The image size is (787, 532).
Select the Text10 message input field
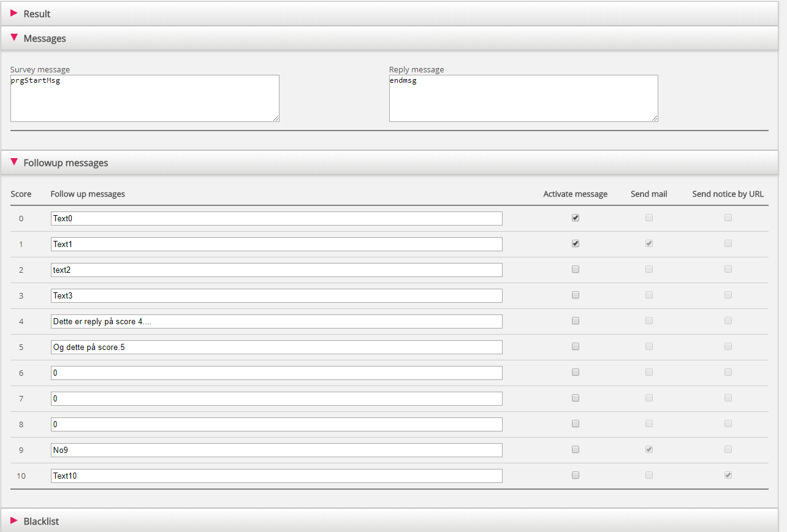[276, 476]
